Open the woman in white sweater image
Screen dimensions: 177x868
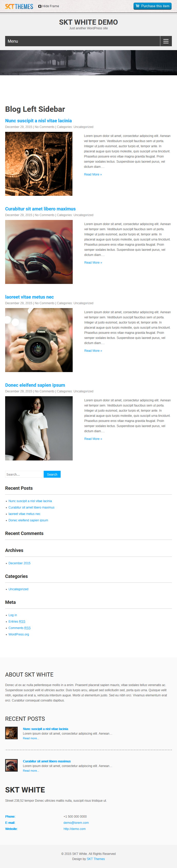[39, 428]
